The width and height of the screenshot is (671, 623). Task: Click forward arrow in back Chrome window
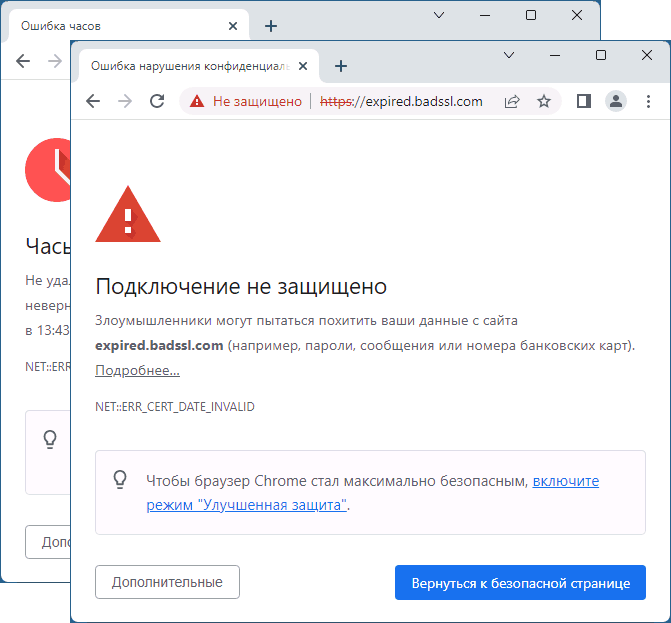point(55,61)
